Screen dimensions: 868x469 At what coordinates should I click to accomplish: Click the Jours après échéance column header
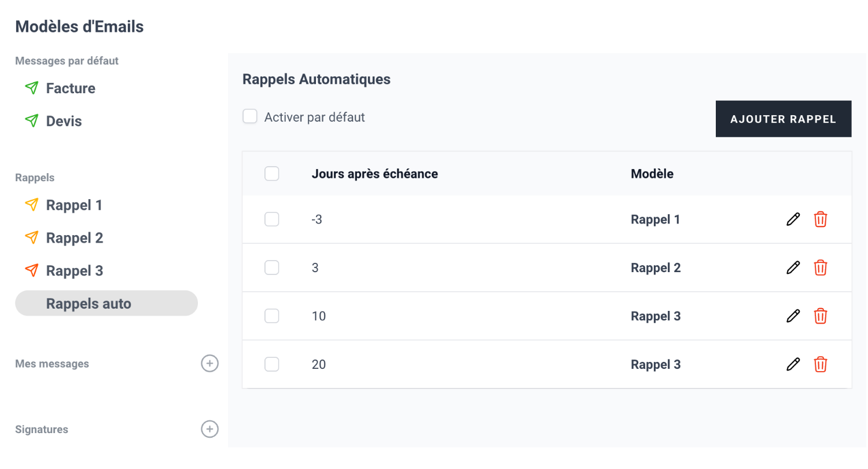click(374, 174)
